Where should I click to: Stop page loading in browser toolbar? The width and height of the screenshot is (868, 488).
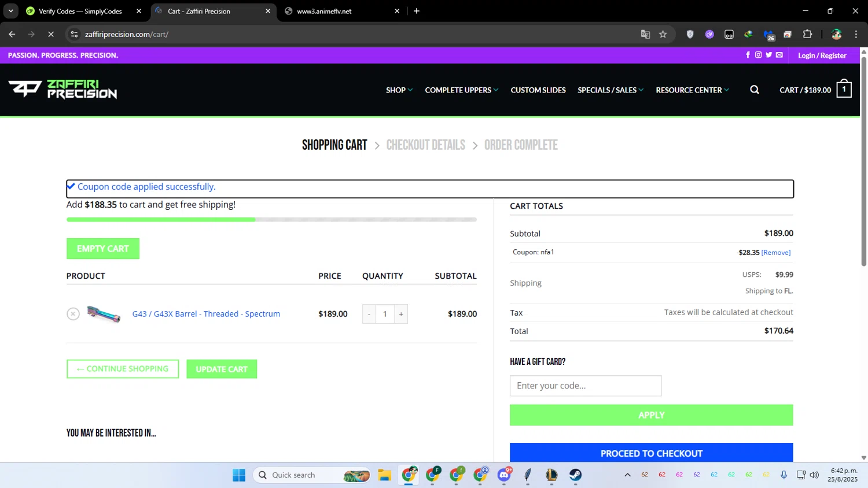pos(51,34)
